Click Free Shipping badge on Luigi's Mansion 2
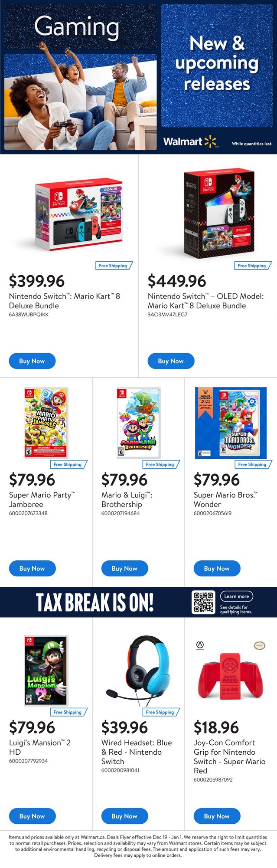 coord(68,712)
